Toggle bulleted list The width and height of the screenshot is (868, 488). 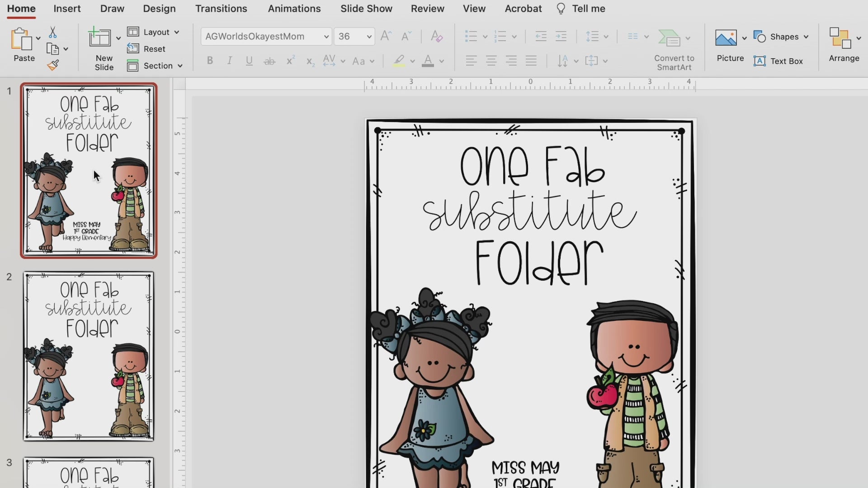click(471, 36)
